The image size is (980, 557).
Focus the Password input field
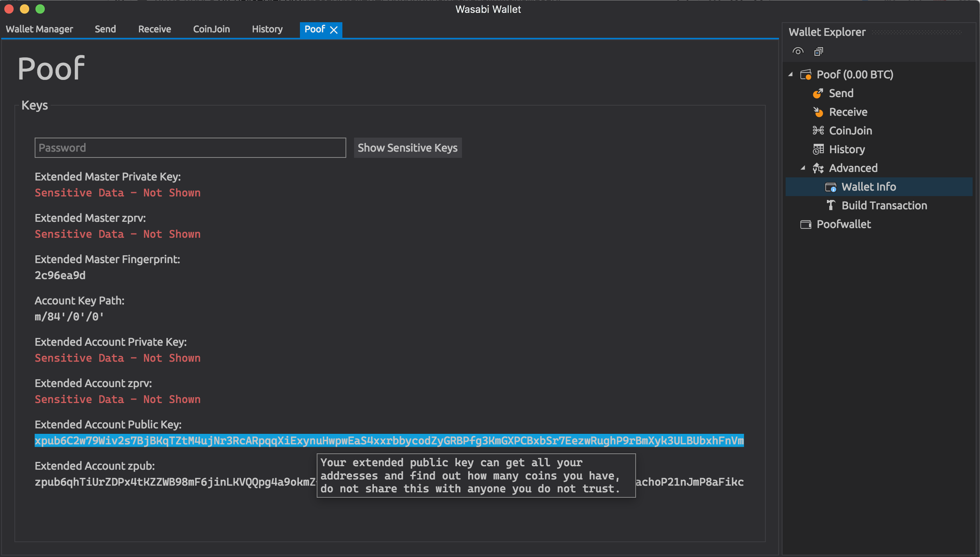pyautogui.click(x=190, y=148)
